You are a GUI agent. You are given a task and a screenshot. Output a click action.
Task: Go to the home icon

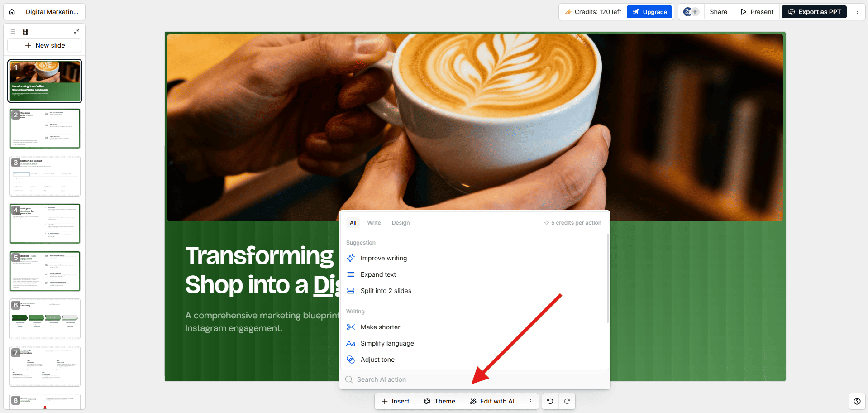[x=12, y=12]
